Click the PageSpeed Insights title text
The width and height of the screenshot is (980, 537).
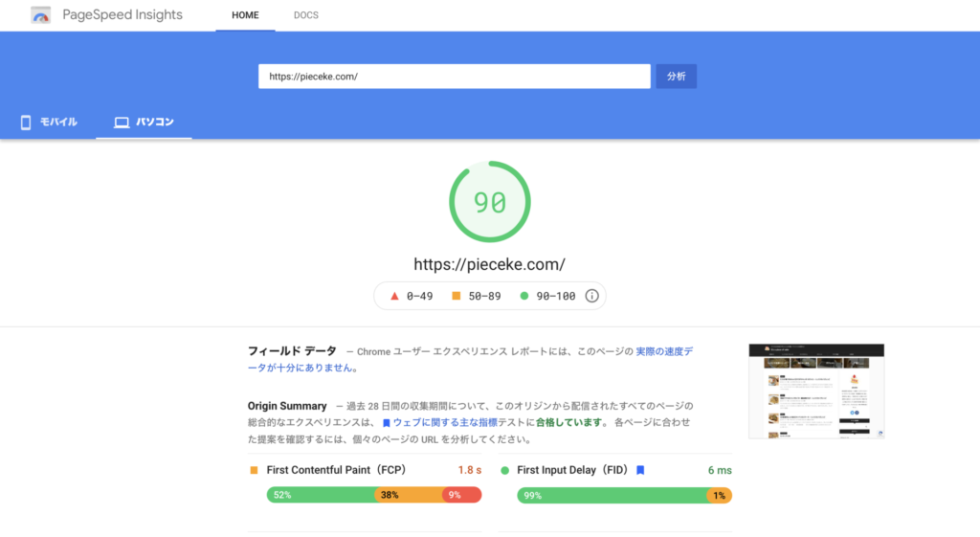pyautogui.click(x=122, y=15)
